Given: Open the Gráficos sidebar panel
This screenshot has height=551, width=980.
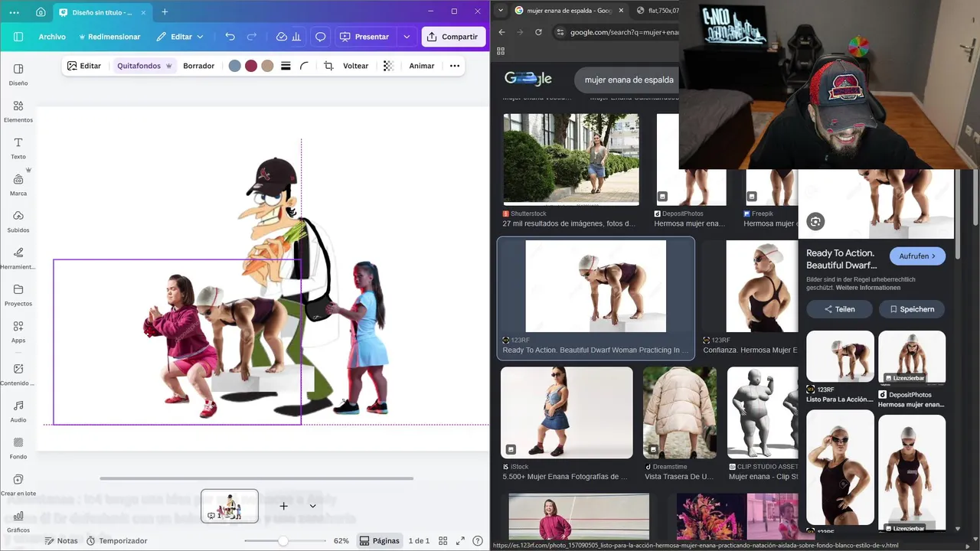Looking at the screenshot, I should click(x=18, y=521).
